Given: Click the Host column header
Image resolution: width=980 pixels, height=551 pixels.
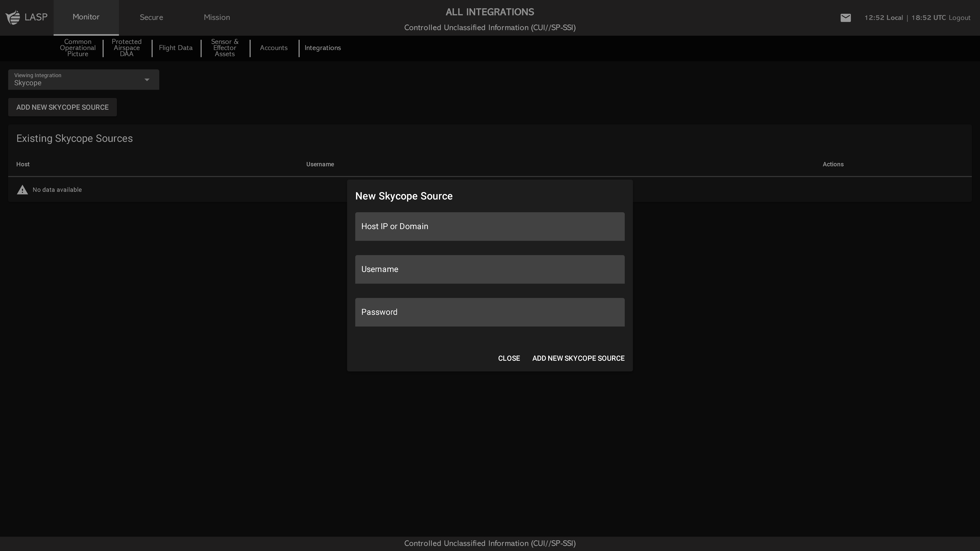Looking at the screenshot, I should point(23,164).
